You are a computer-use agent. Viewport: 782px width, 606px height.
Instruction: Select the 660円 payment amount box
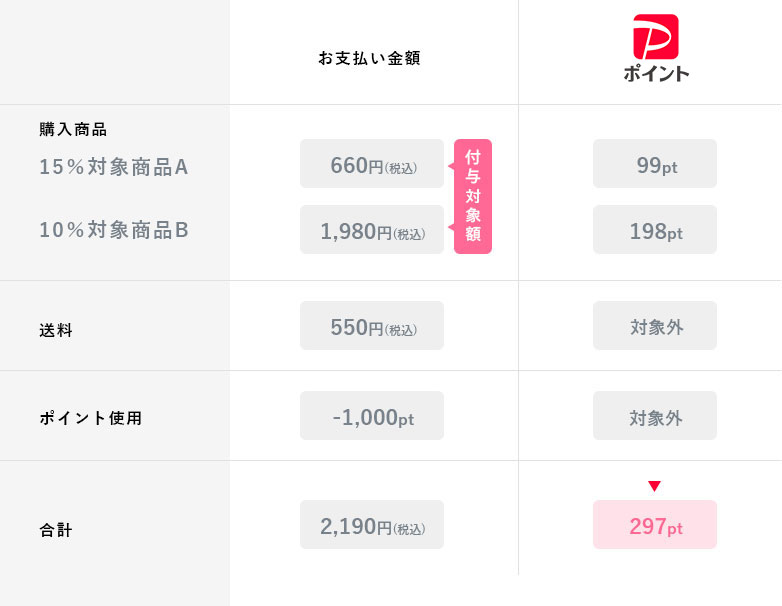(x=372, y=164)
